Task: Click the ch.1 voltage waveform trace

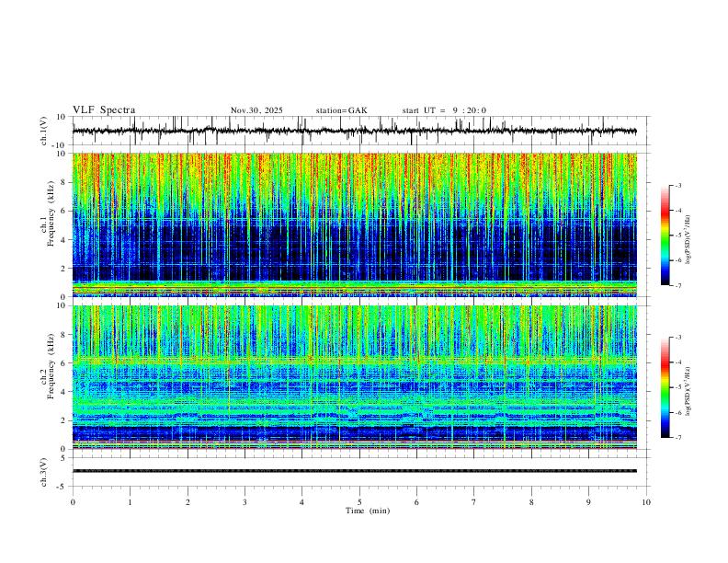Action: 354,131
